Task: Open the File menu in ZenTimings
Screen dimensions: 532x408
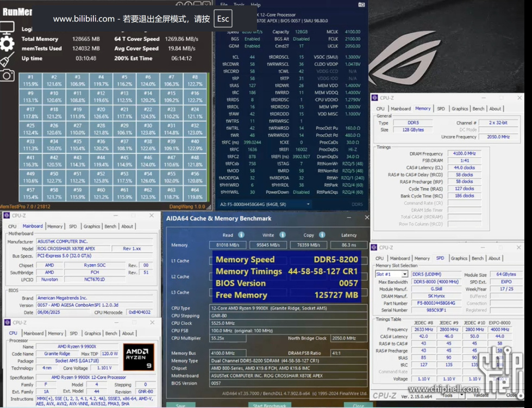Action: [223, 5]
